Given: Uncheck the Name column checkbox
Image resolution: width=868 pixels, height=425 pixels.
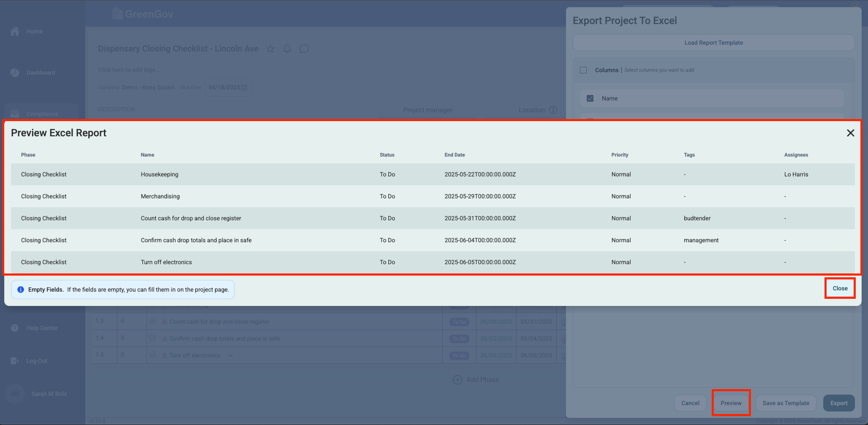Looking at the screenshot, I should (x=590, y=98).
